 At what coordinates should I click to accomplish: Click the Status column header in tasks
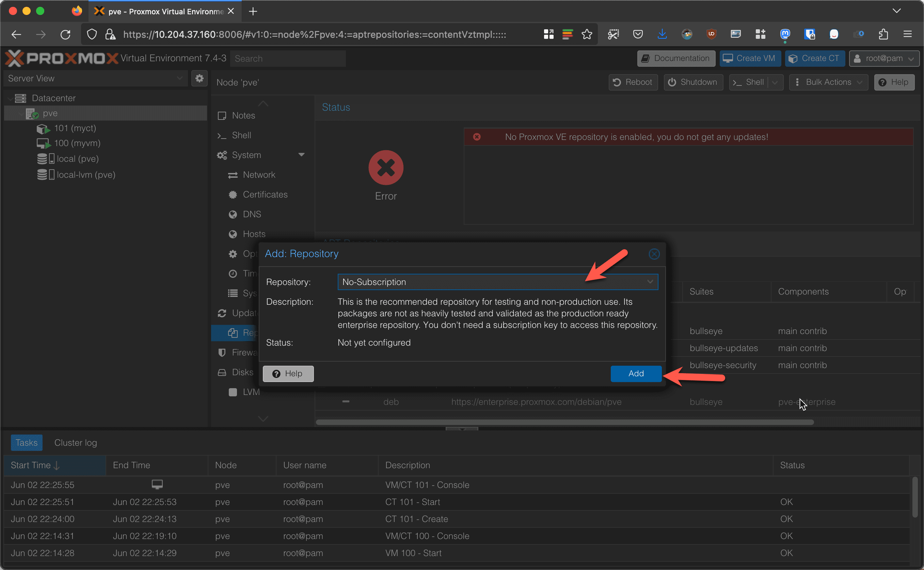[x=840, y=465]
